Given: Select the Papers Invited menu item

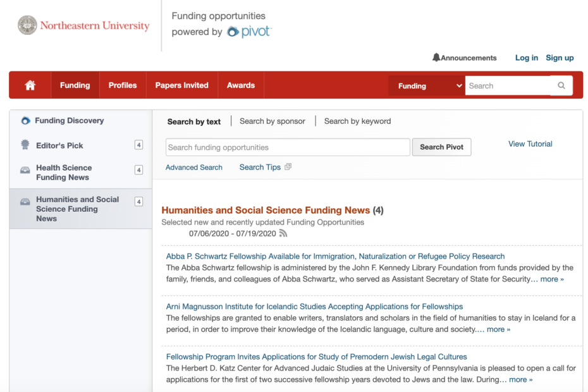Looking at the screenshot, I should click(x=181, y=85).
